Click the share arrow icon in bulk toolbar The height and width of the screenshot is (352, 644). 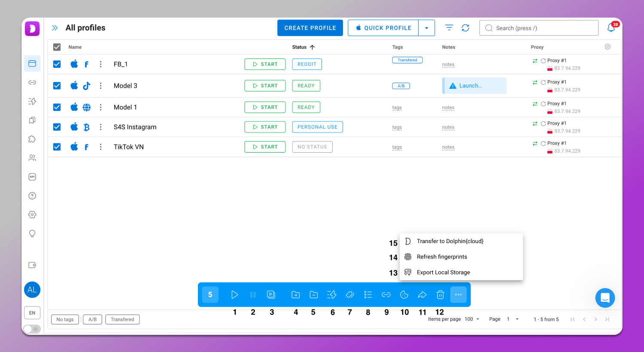pyautogui.click(x=422, y=295)
